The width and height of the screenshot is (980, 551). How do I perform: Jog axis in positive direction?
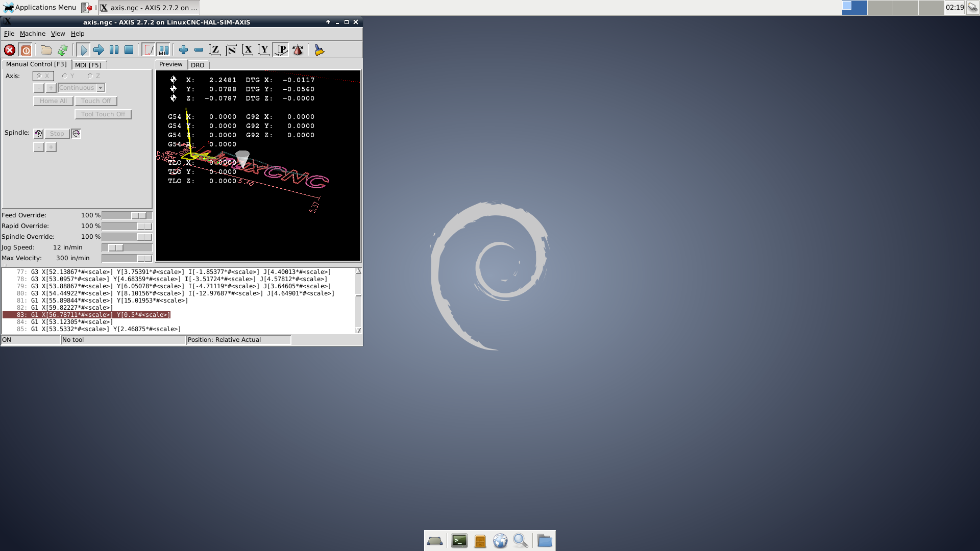pos(51,88)
